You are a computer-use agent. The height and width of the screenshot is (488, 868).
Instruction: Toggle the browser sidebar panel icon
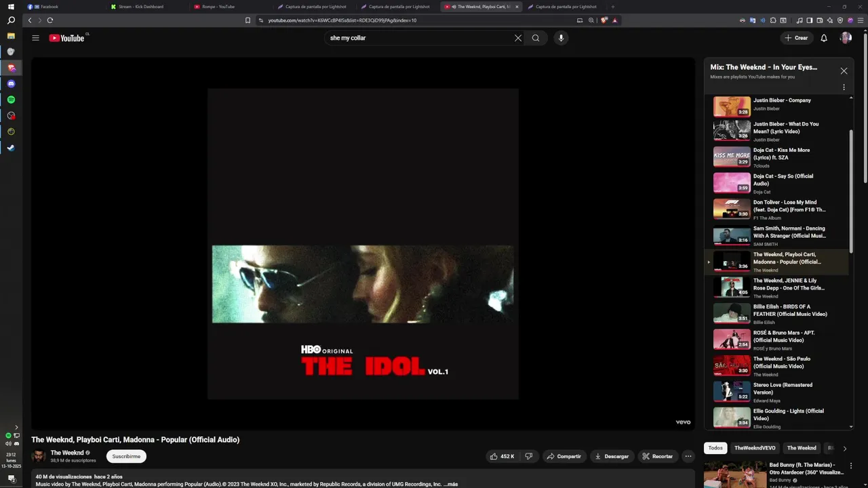[809, 20]
